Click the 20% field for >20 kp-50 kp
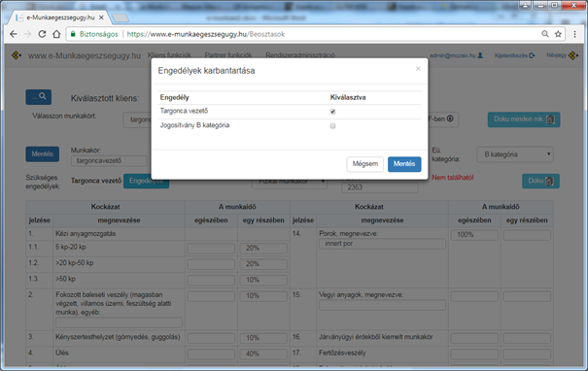Screen dimensions: 588x371 pos(263,264)
